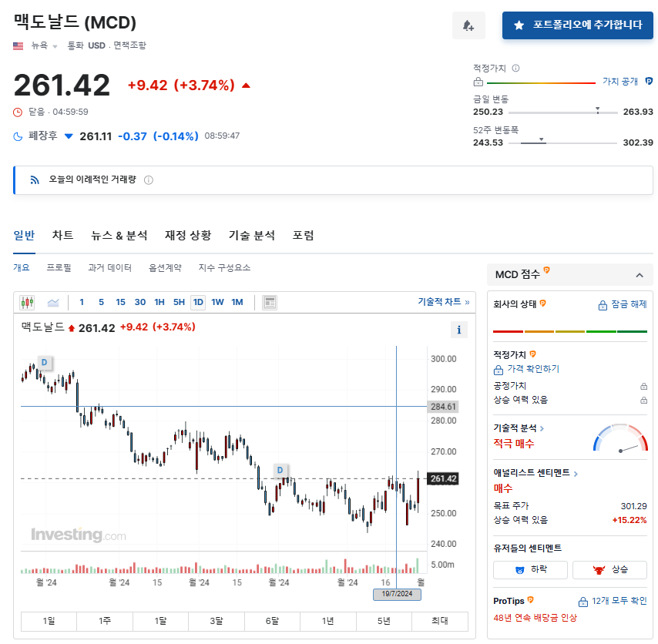The height and width of the screenshot is (644, 658).
Task: Click the dividend D marker near 261 line
Action: click(280, 471)
